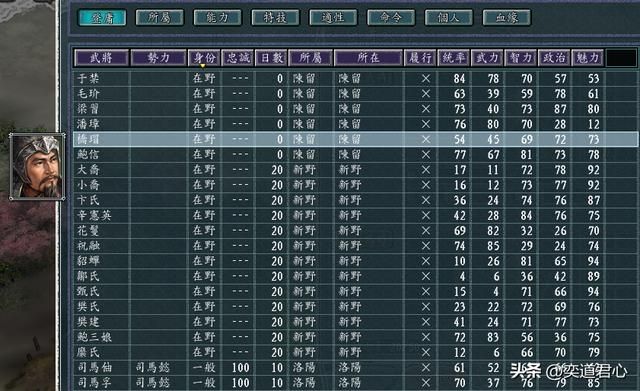This screenshot has height=391, width=640.
Task: Select officer 鮑信 row
Action: pyautogui.click(x=355, y=155)
